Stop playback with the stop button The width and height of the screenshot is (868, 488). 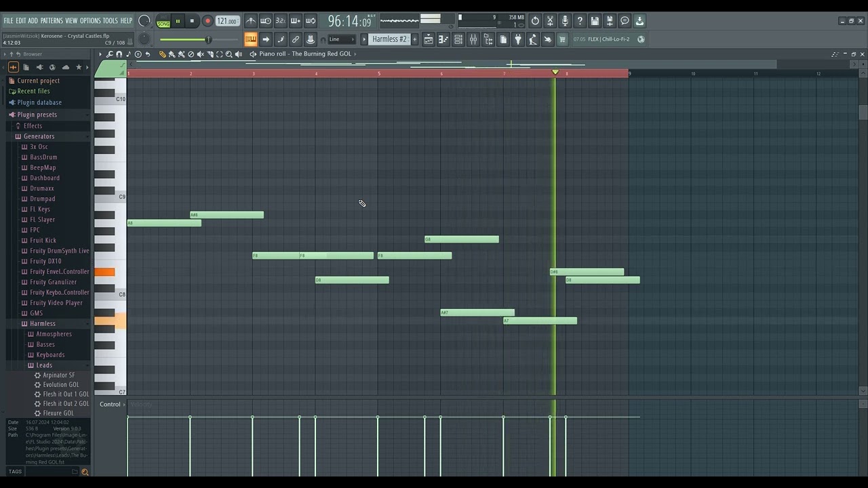click(x=192, y=21)
